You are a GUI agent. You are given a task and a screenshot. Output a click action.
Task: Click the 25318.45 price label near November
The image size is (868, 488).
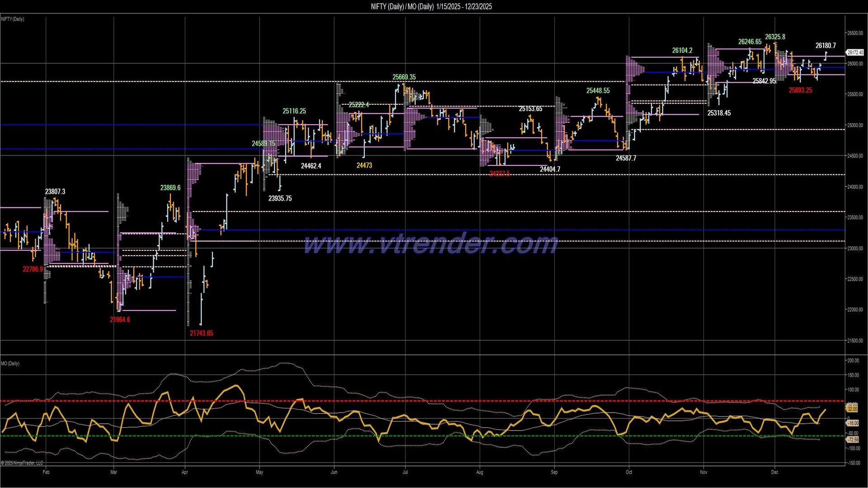(720, 113)
